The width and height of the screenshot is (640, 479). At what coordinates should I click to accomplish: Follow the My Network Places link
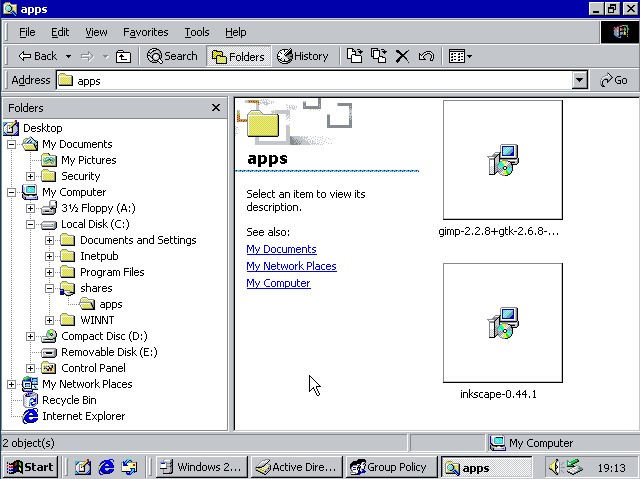click(291, 266)
